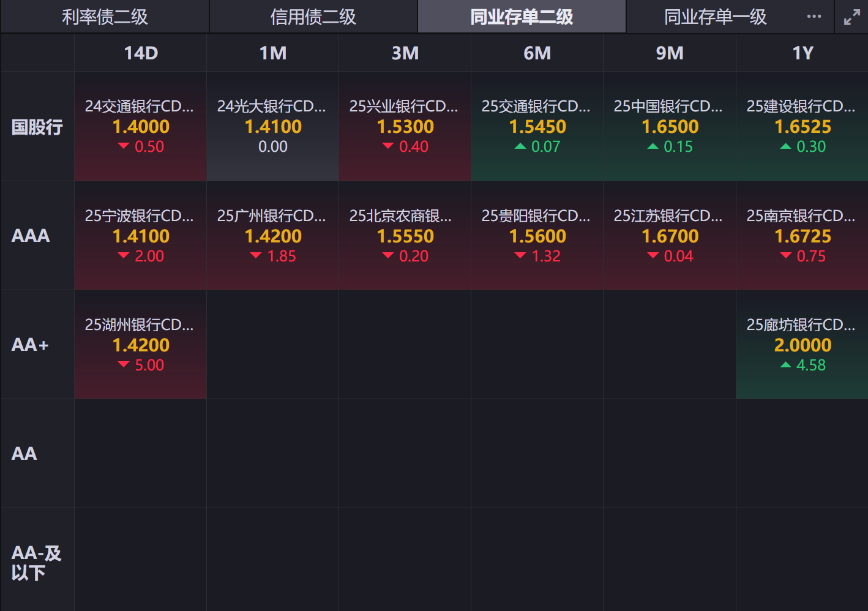Screen dimensions: 868x611
Task: Open 25南京银行CD cell at 1.6725
Action: (x=803, y=236)
